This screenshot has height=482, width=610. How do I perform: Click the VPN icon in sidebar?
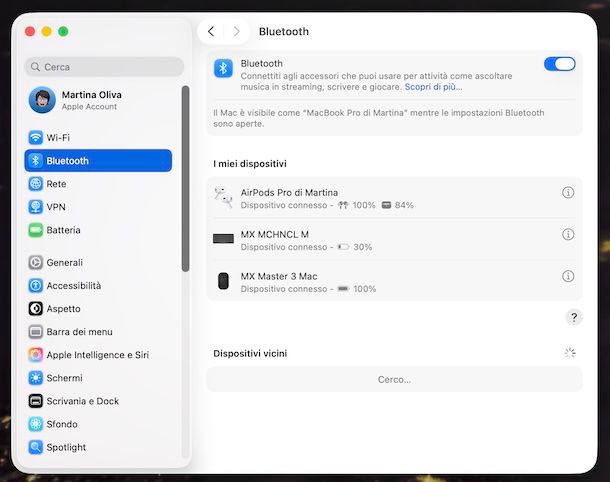pos(35,207)
